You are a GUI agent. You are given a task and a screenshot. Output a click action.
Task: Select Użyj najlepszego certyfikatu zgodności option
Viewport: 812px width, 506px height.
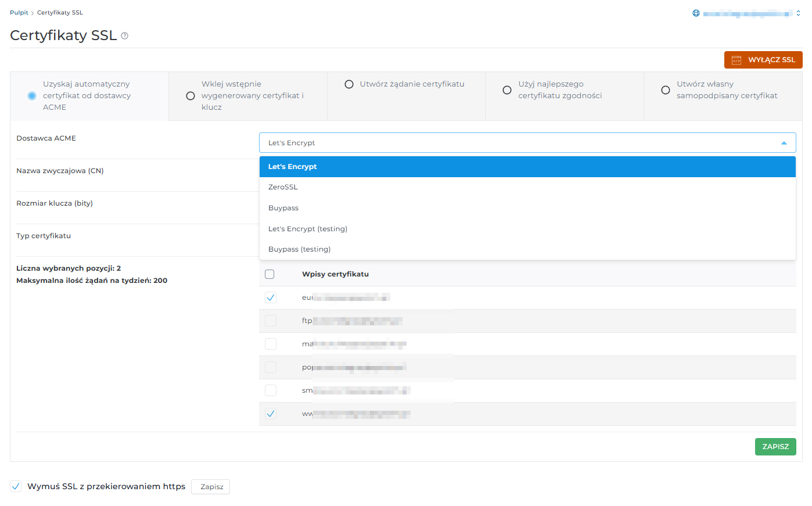click(x=506, y=89)
